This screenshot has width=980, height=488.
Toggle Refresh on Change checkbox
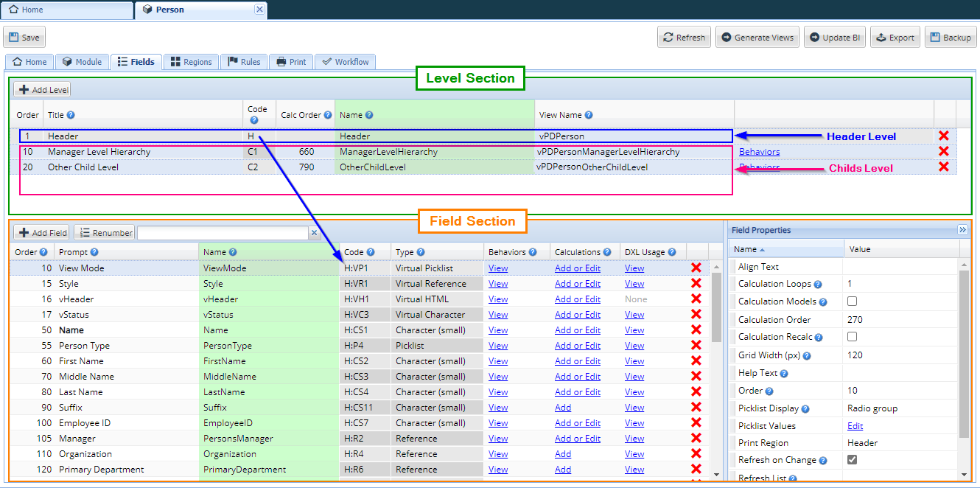(x=853, y=460)
